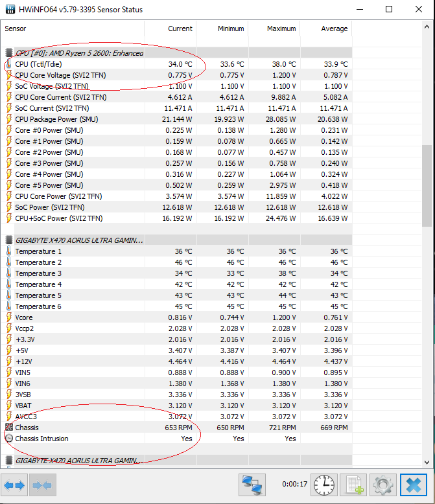
Task: Click lightning icon beside CPU Package Power
Action: [9, 119]
